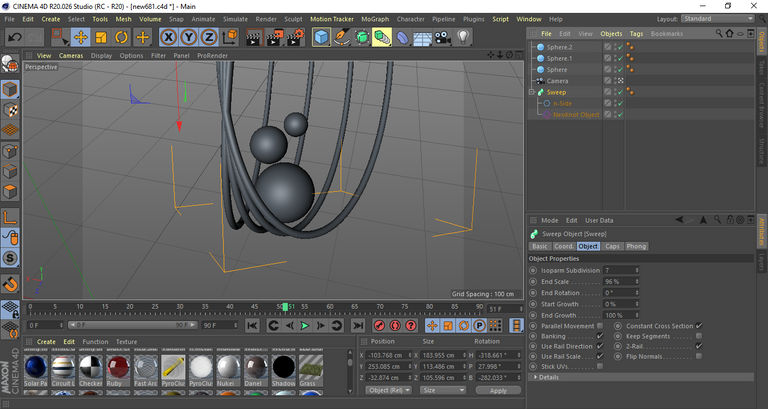Open material manager Function menu

click(x=95, y=342)
